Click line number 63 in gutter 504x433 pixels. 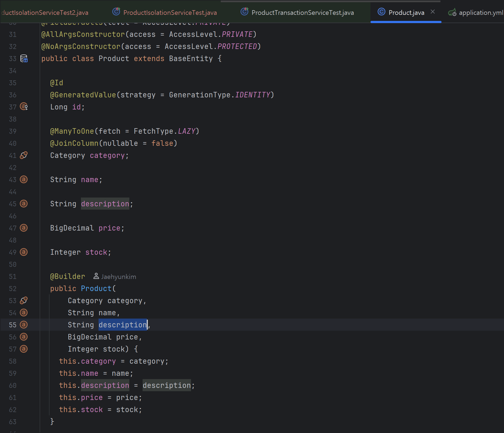(x=13, y=422)
